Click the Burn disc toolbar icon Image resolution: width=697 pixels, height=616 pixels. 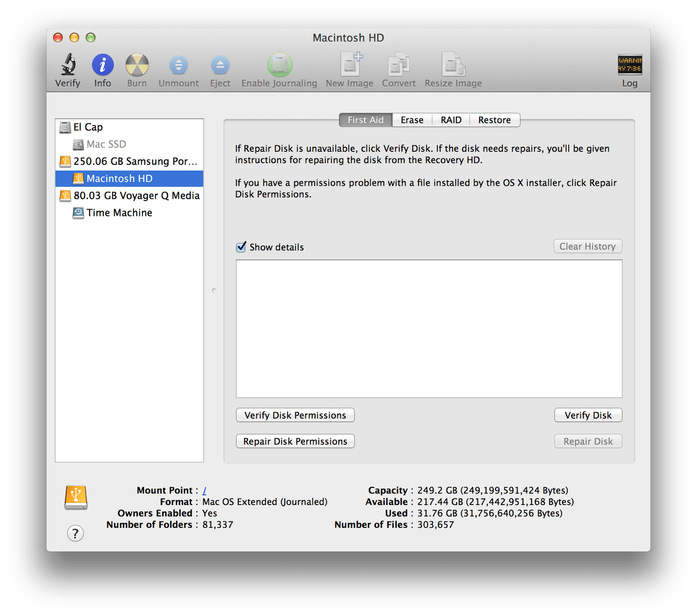click(137, 65)
